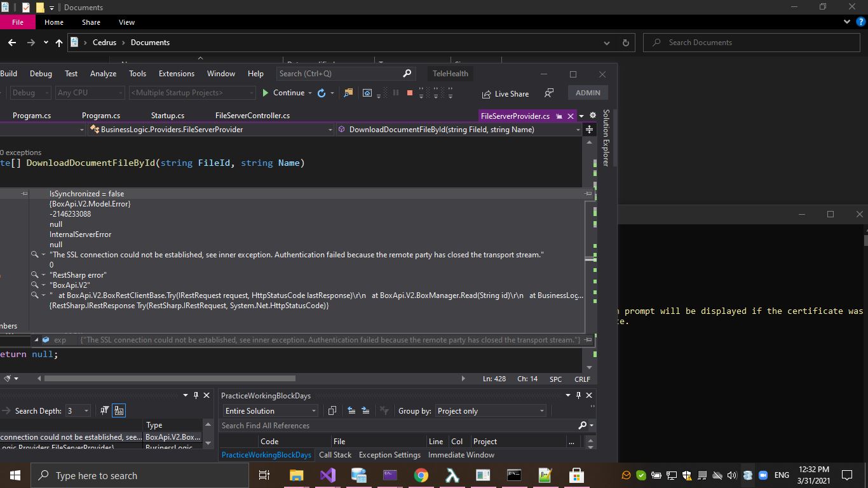Image resolution: width=868 pixels, height=488 pixels.
Task: Click the refresh icon in File Explorer address bar
Action: pyautogui.click(x=626, y=43)
